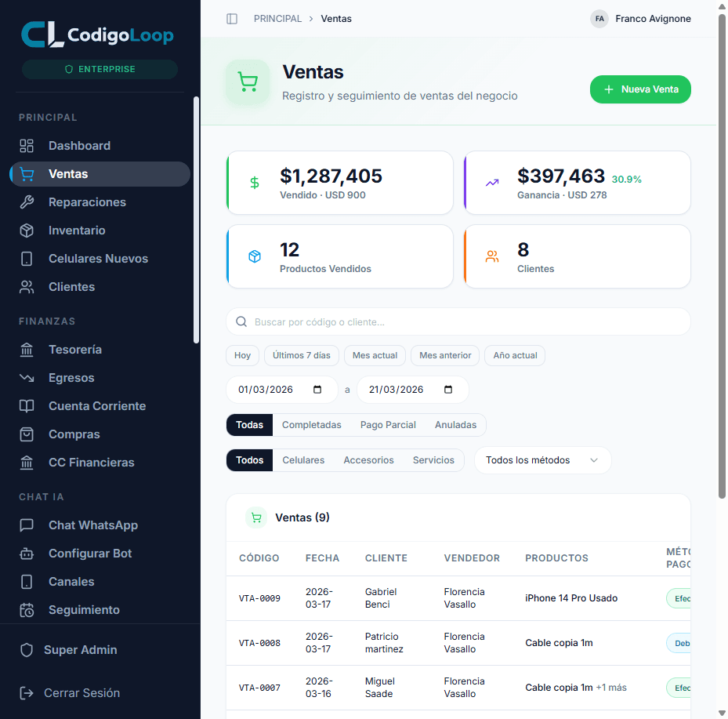Click the Inventario box icon

coord(27,230)
